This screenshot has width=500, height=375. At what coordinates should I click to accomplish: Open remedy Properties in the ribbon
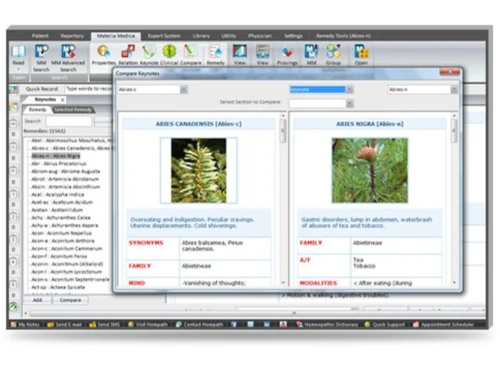tap(104, 55)
